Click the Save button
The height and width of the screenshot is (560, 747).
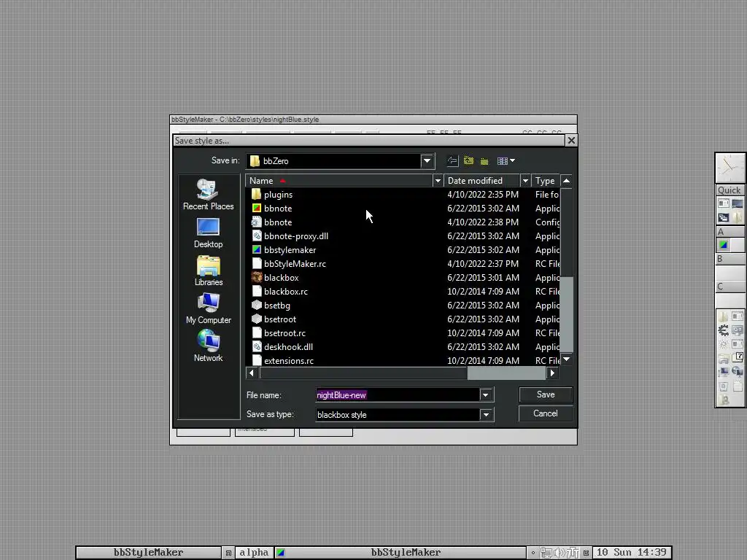[x=546, y=394]
